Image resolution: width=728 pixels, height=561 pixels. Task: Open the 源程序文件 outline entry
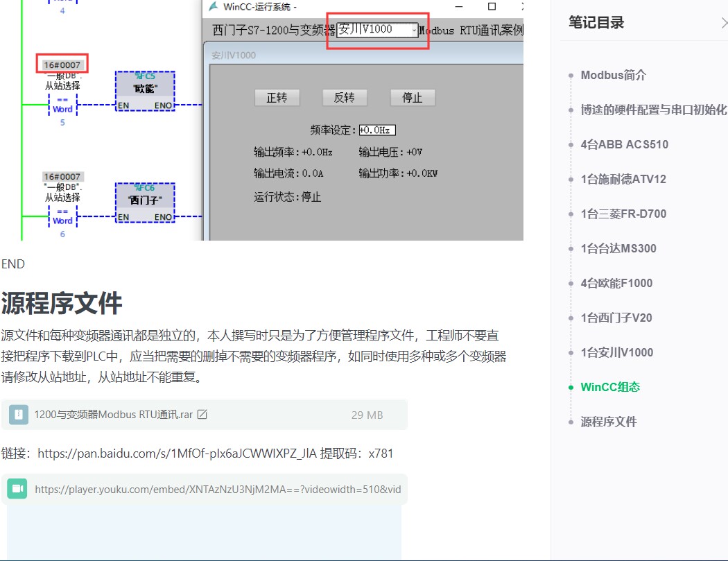tap(608, 422)
